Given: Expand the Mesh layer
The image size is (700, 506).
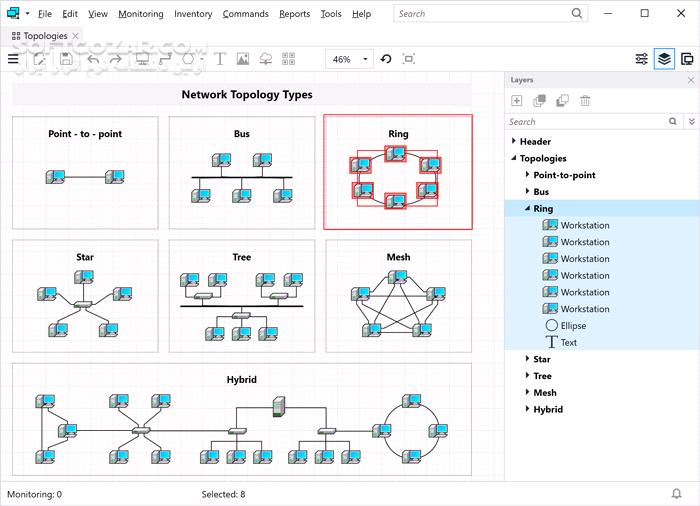Looking at the screenshot, I should click(527, 392).
